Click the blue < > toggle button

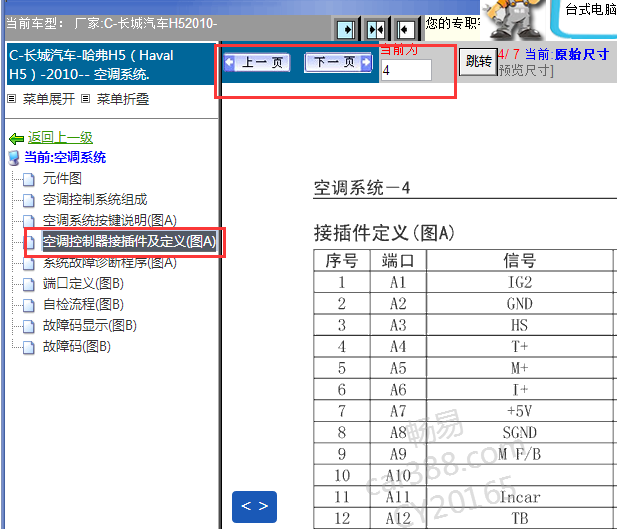(254, 507)
